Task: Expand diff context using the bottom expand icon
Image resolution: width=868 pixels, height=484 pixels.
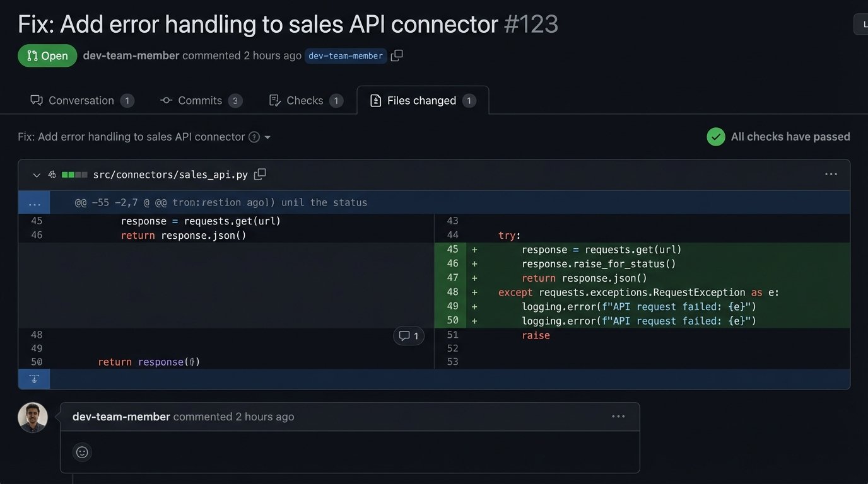Action: point(34,379)
